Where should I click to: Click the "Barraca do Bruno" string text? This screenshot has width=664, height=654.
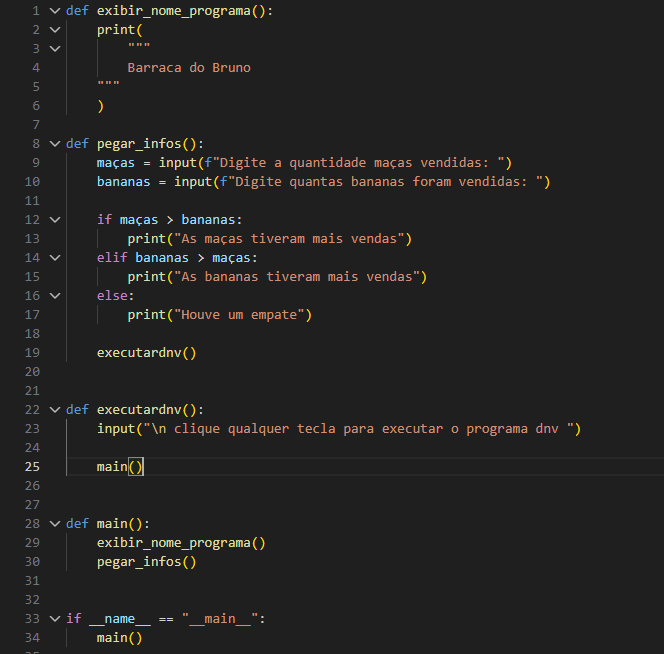click(189, 68)
